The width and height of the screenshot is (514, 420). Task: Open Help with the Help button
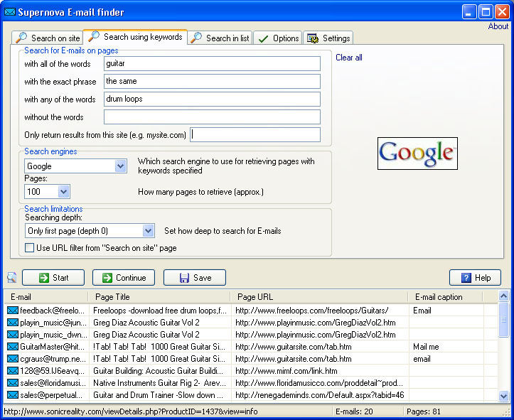[x=476, y=277]
